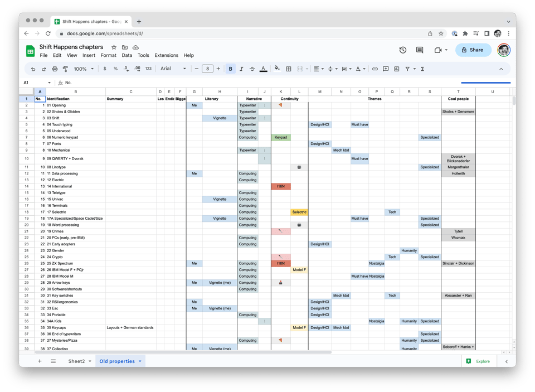Viewport: 535px width, 392px height.
Task: Decrease decimal places
Action: [125, 69]
